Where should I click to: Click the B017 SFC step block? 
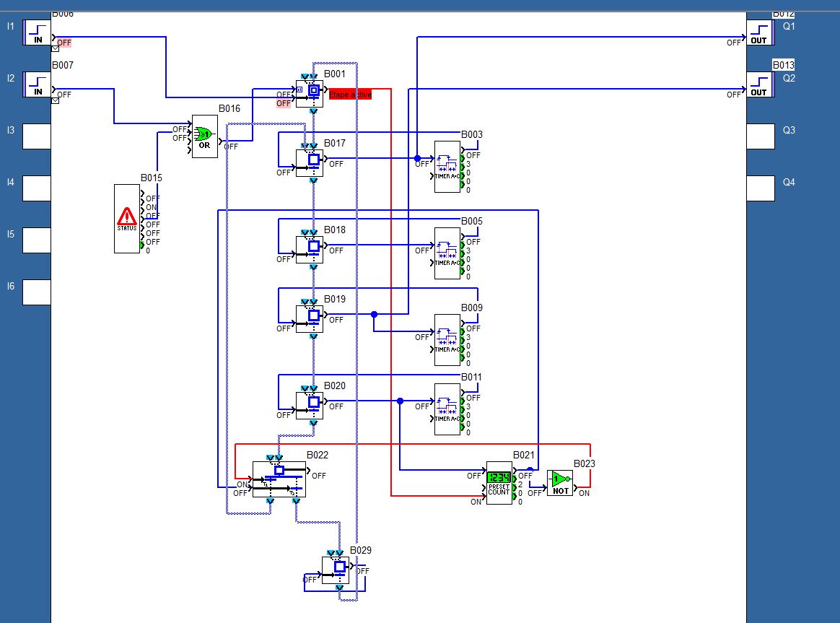[310, 162]
